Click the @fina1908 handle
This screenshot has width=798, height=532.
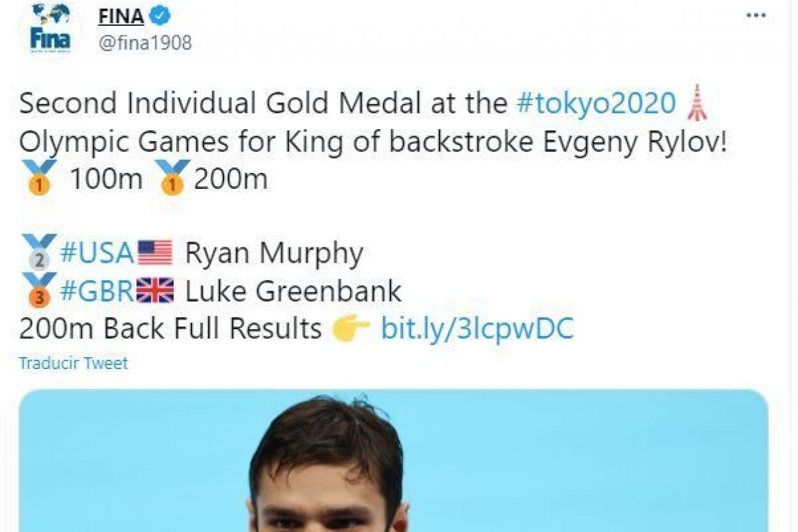point(145,43)
